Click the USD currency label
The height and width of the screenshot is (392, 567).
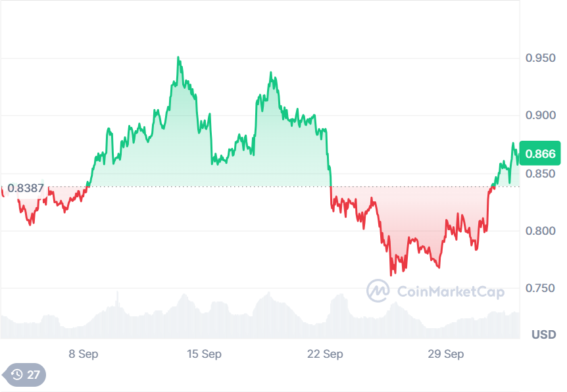543,334
